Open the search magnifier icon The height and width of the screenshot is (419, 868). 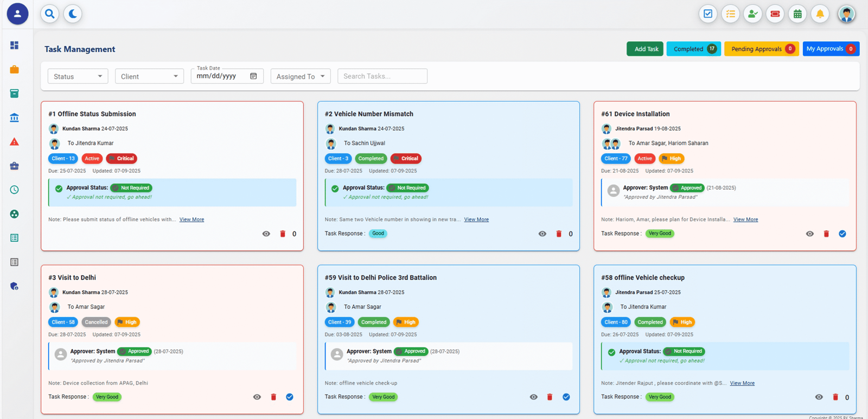pyautogui.click(x=50, y=14)
